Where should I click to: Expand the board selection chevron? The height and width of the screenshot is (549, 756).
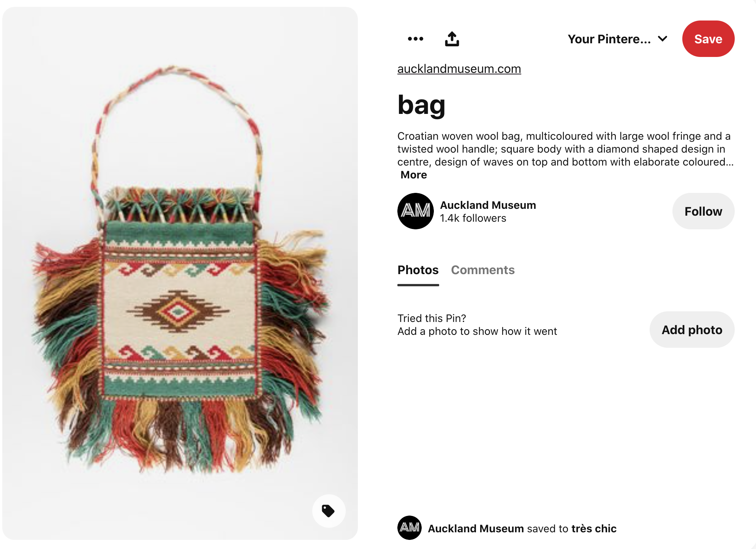point(662,38)
